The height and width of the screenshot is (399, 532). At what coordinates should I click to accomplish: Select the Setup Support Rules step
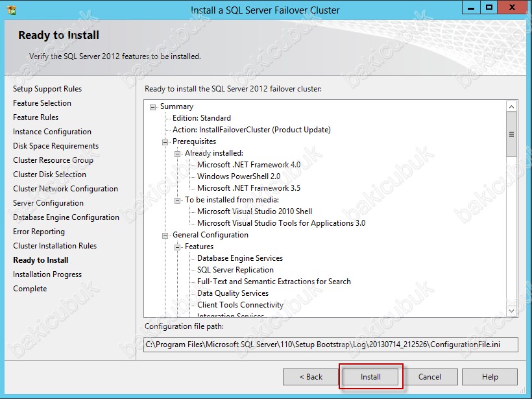(47, 89)
